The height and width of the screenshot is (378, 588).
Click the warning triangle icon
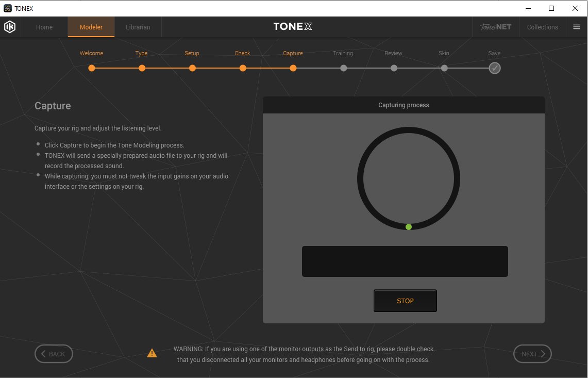pyautogui.click(x=152, y=353)
